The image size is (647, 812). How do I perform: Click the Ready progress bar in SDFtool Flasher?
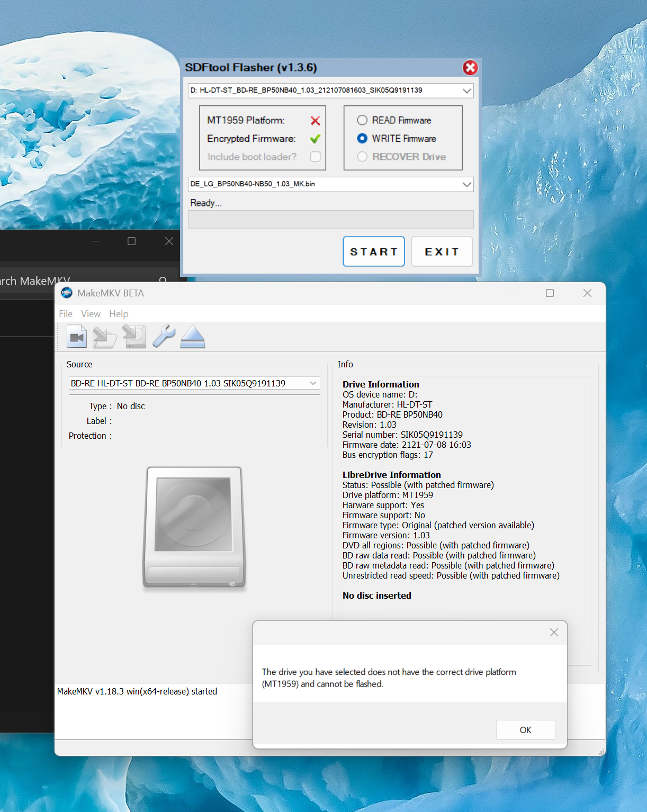click(330, 219)
